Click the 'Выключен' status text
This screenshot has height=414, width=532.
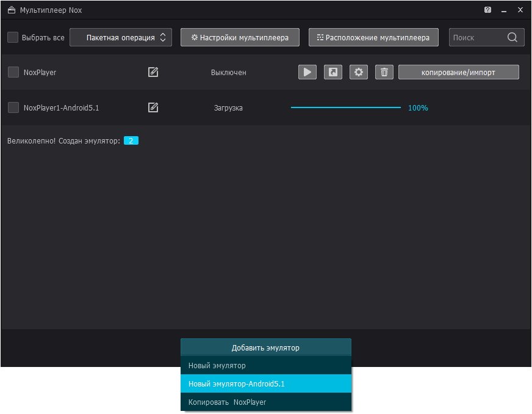229,72
